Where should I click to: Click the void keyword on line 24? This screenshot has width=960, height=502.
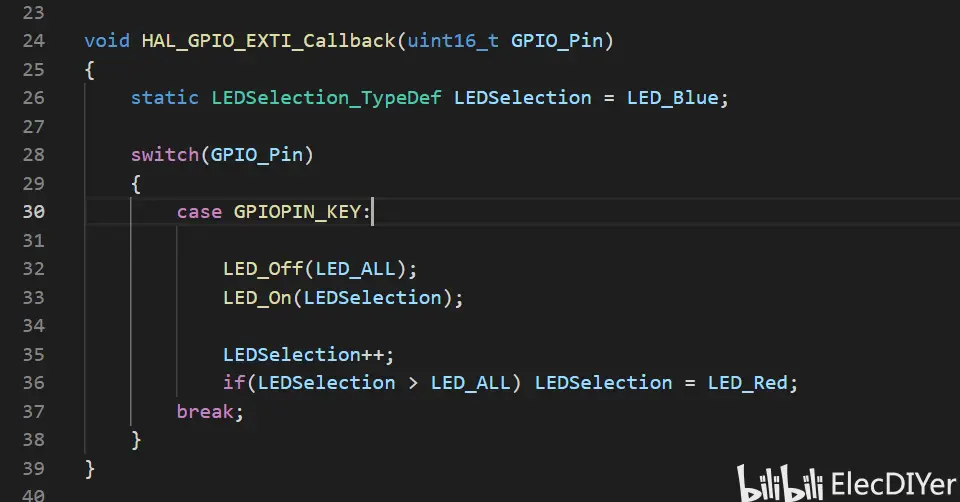[107, 41]
